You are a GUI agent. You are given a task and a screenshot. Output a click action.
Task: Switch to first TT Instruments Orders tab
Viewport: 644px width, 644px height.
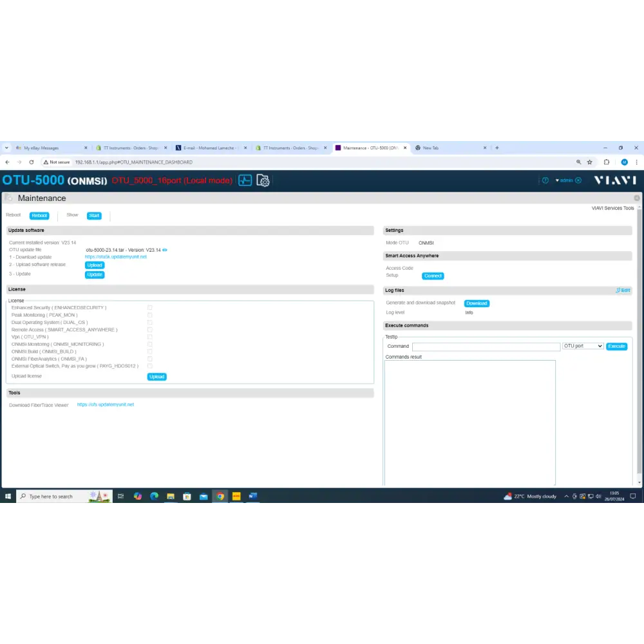pos(131,148)
